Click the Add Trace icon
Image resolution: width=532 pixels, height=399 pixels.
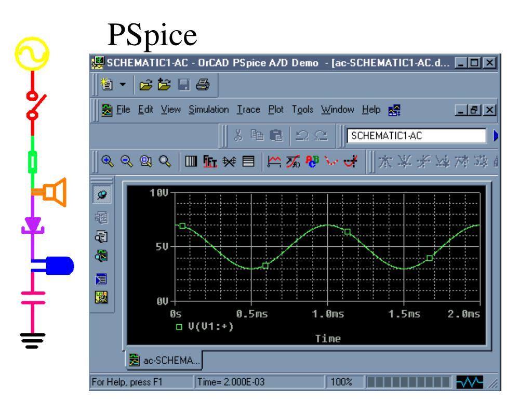click(274, 161)
